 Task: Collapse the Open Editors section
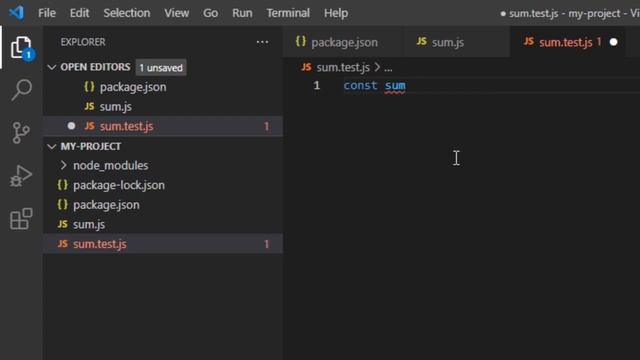95,67
